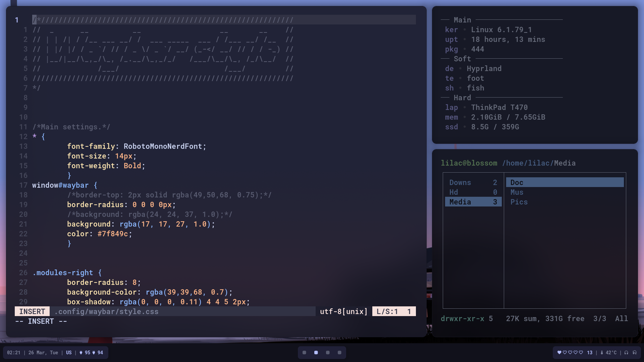Click the date '26 Mar, Tue'
The height and width of the screenshot is (362, 644).
click(x=43, y=353)
